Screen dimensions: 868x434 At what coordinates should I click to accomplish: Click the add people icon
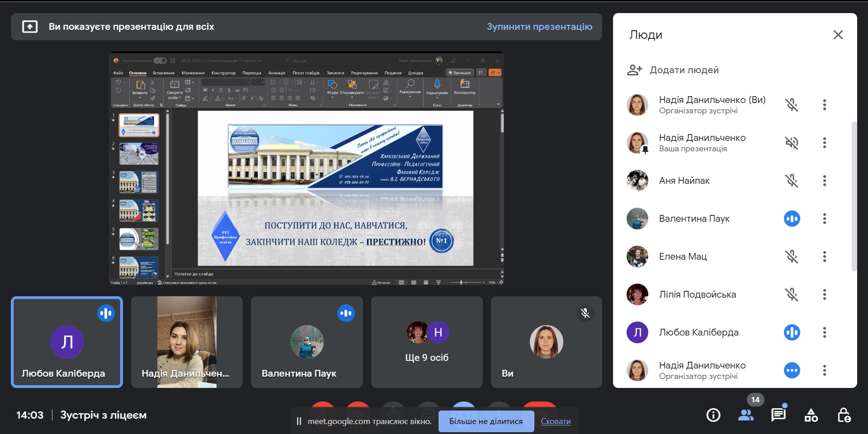[635, 70]
